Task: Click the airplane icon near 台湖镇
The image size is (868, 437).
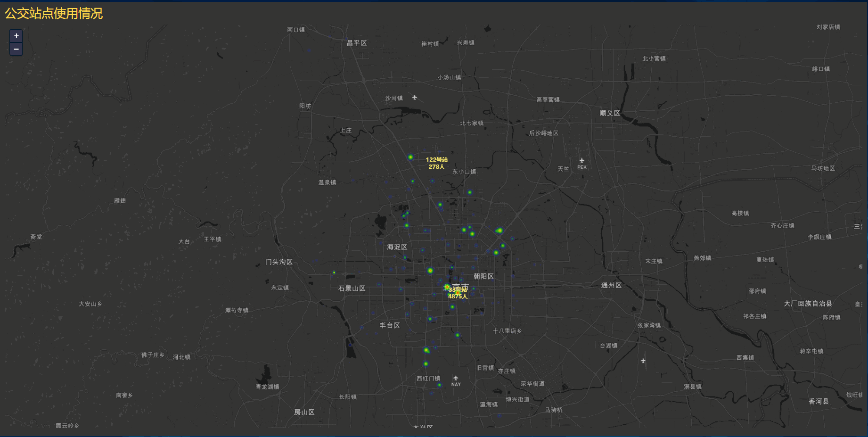Action: [x=643, y=361]
